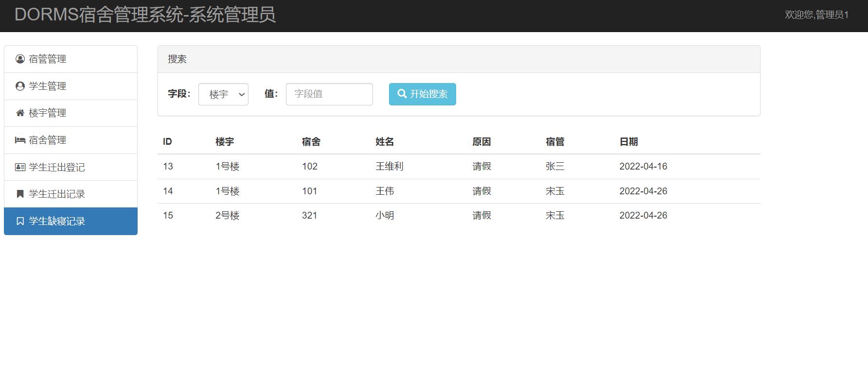Click the 搜索 panel header
The image size is (868, 392).
tap(459, 59)
